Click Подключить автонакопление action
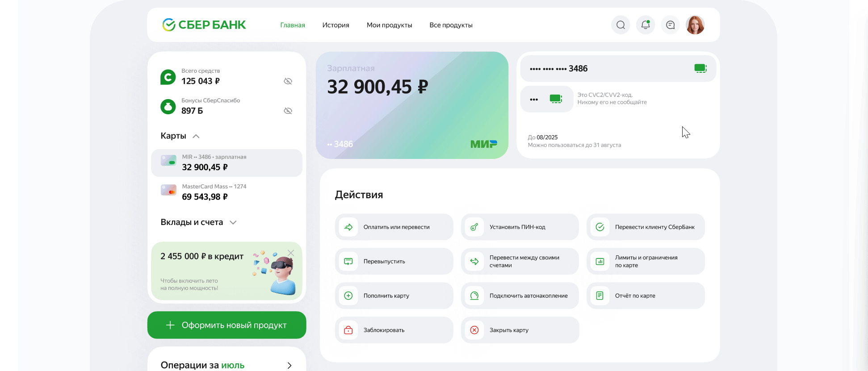Screen dimensions: 868x371 point(520,296)
